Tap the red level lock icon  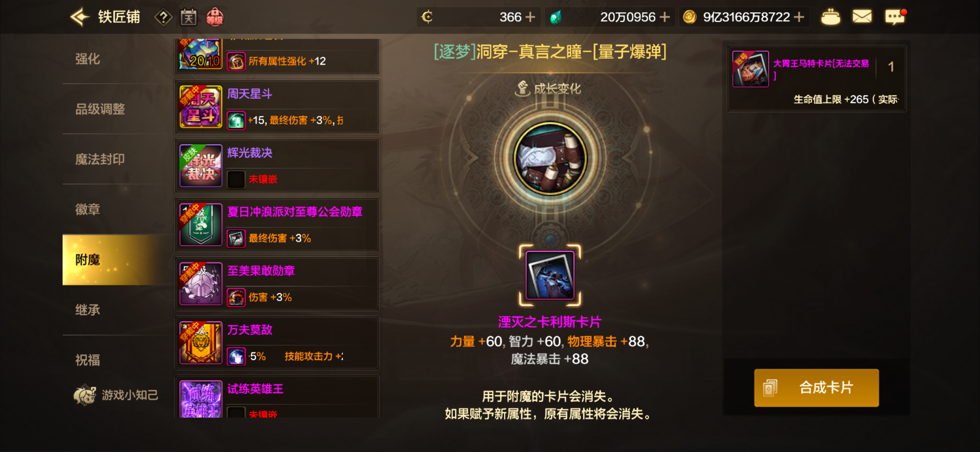[215, 17]
